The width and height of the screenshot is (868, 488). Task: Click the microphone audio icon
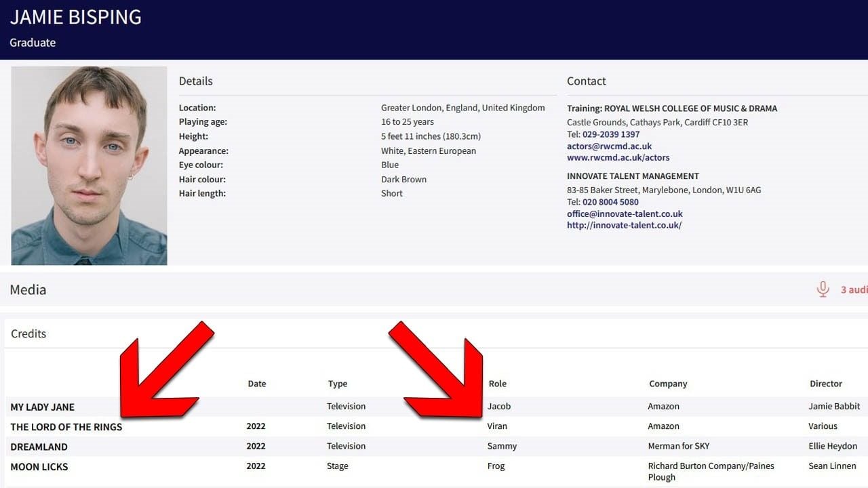click(823, 289)
